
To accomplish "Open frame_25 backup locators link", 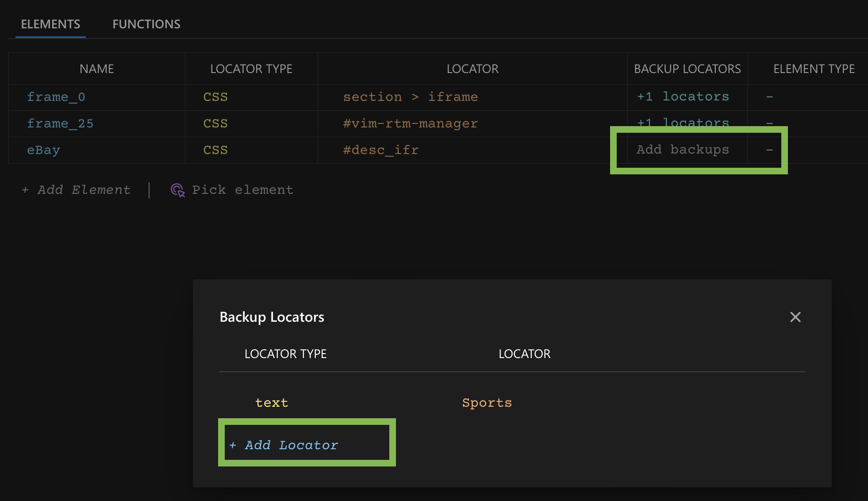I will (x=683, y=121).
